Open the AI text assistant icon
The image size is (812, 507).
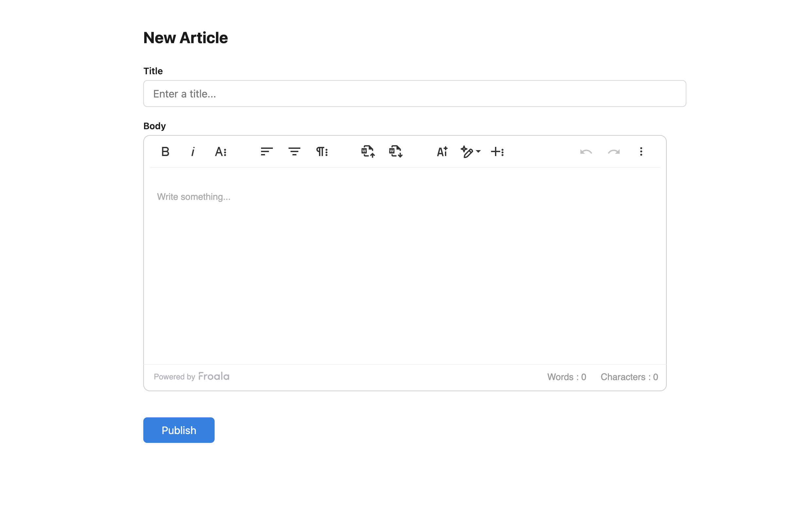[x=442, y=151]
